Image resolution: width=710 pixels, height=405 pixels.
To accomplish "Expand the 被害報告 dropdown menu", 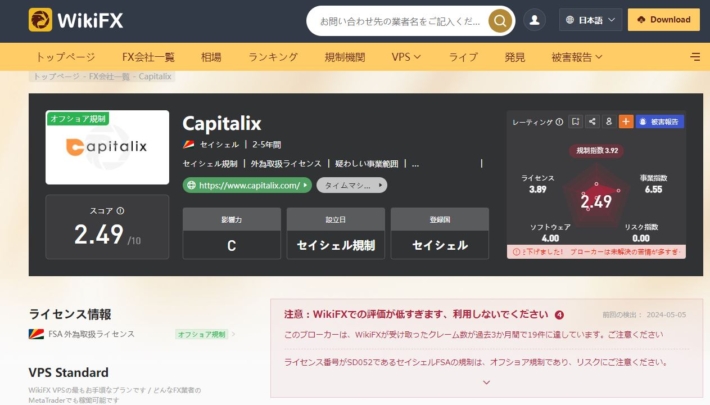I will 576,57.
